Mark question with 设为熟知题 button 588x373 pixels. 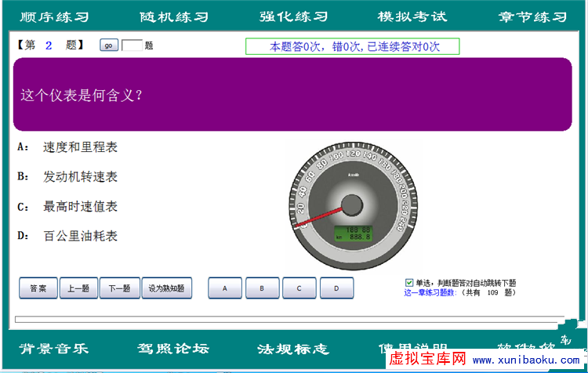[x=167, y=288]
